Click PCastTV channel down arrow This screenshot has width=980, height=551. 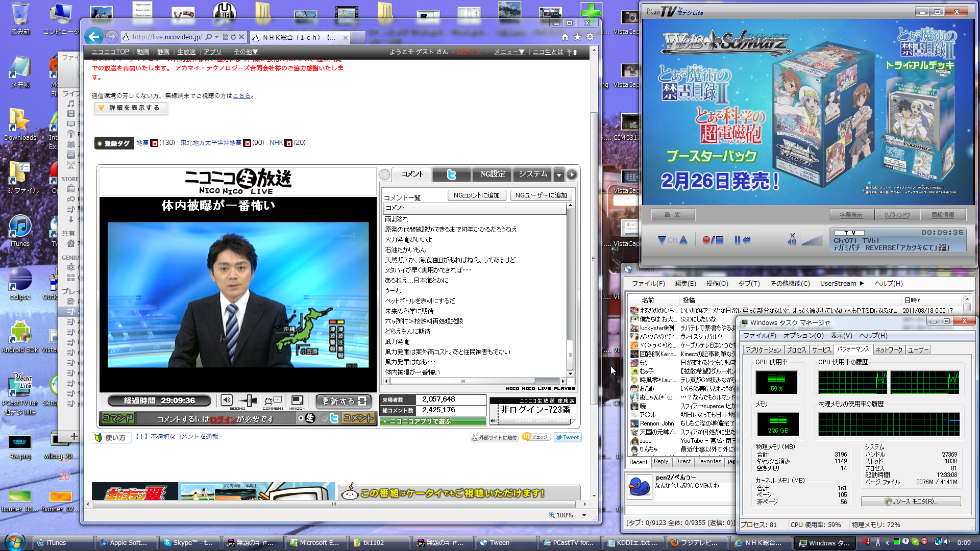662,240
